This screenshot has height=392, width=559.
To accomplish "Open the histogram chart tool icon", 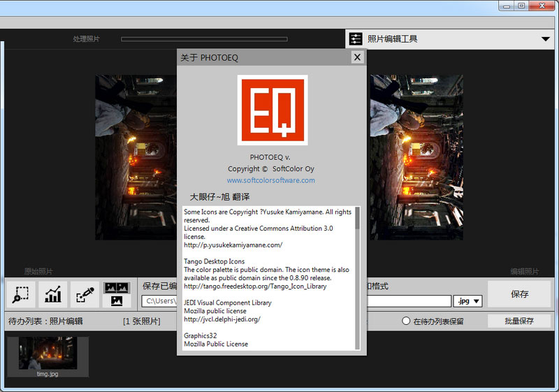I will click(53, 295).
